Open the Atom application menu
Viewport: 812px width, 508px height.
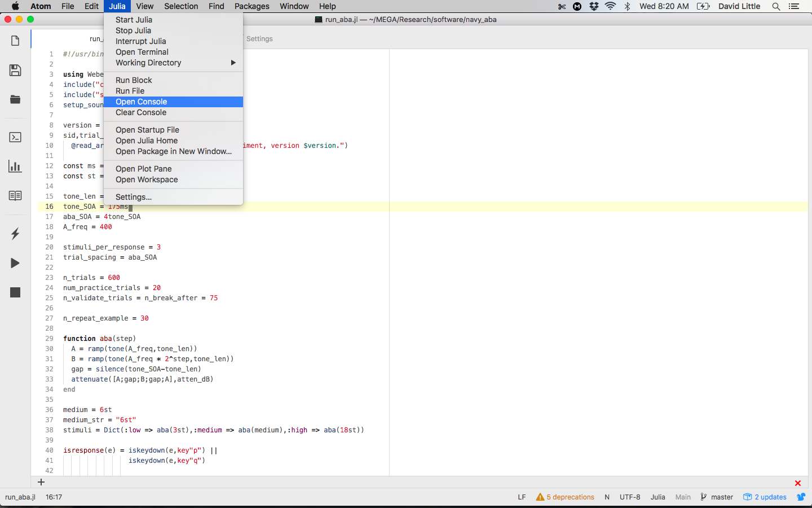[x=41, y=6]
